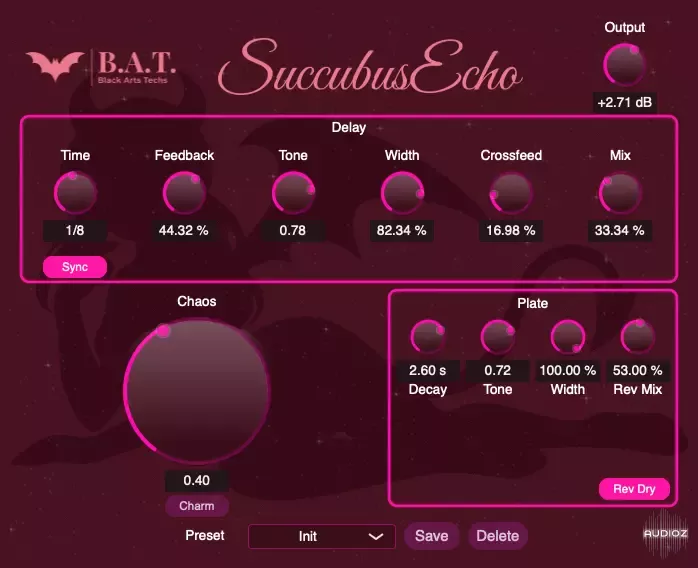
Task: Click the Delay Time knob
Action: [x=75, y=193]
